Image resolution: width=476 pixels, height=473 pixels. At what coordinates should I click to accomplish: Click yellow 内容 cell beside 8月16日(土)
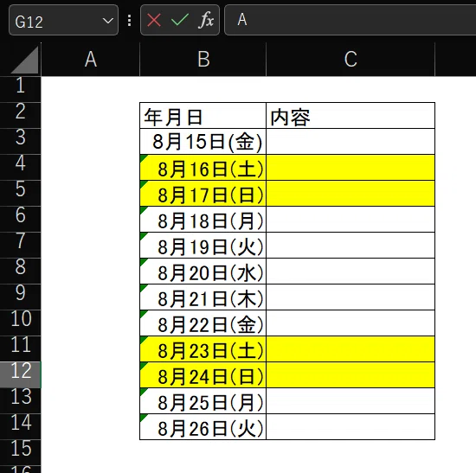[x=351, y=168]
